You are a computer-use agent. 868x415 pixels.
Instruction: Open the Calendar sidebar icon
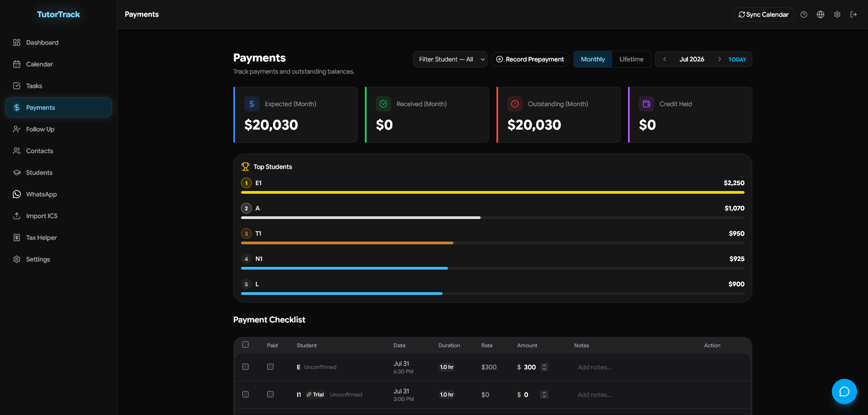(17, 64)
